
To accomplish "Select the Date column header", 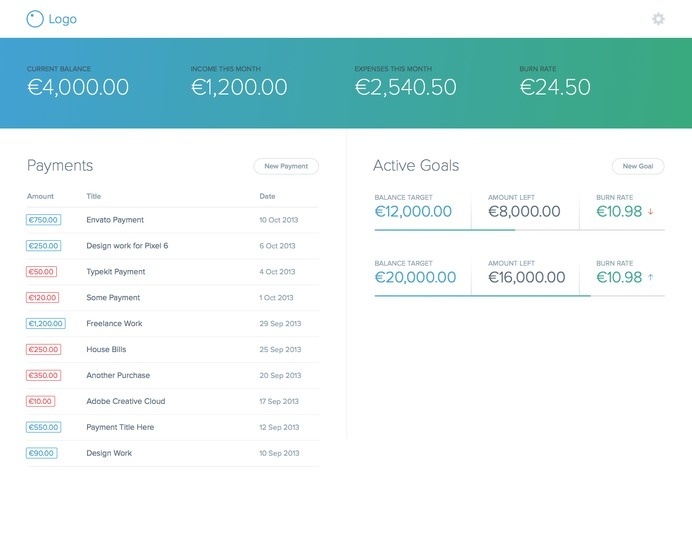I will [267, 196].
